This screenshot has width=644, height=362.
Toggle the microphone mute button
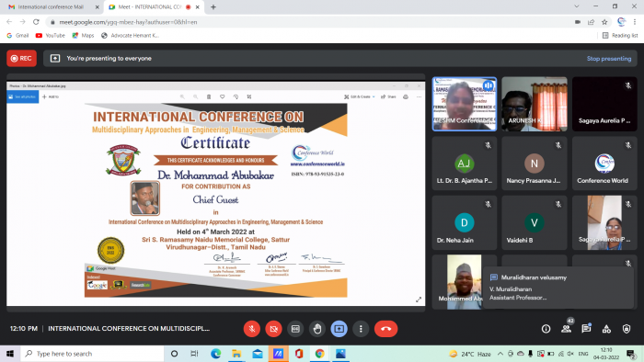tap(252, 329)
